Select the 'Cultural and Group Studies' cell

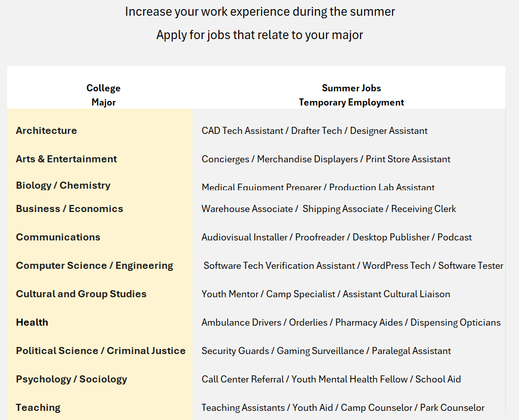[x=81, y=294]
